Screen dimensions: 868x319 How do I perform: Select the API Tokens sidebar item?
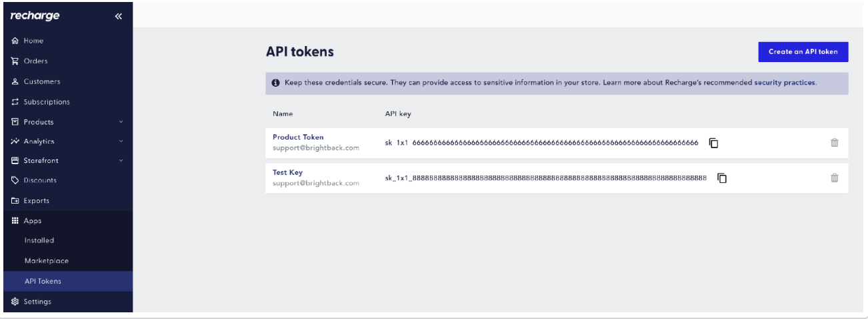point(43,281)
